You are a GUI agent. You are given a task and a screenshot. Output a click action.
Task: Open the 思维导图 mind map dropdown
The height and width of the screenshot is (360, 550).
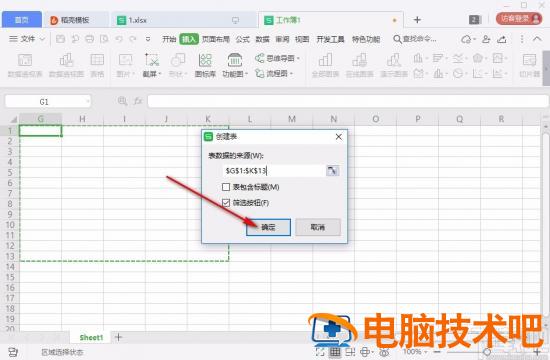pos(277,58)
